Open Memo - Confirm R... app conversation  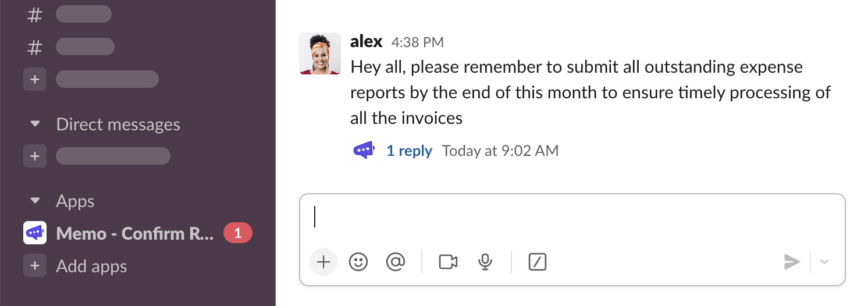[135, 233]
